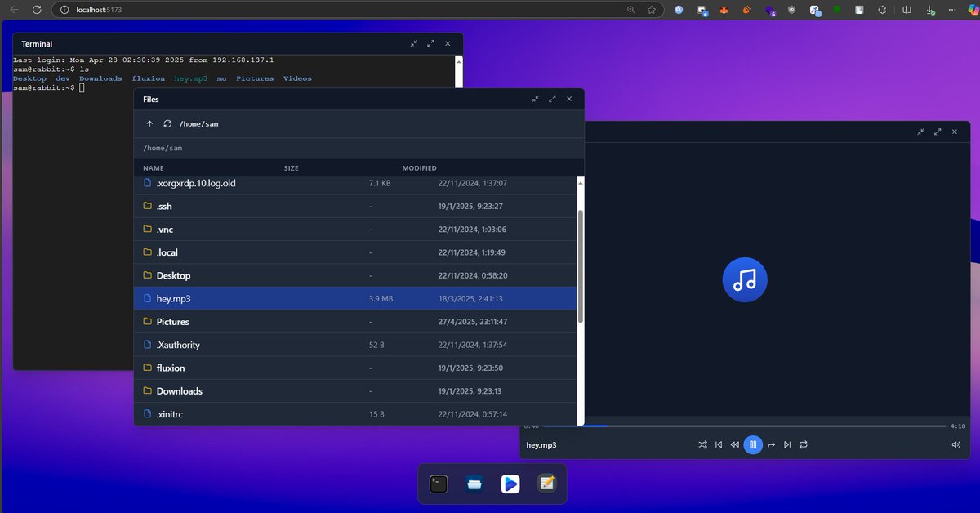The width and height of the screenshot is (980, 513).
Task: Bookmark this page with the star icon
Action: point(652,10)
